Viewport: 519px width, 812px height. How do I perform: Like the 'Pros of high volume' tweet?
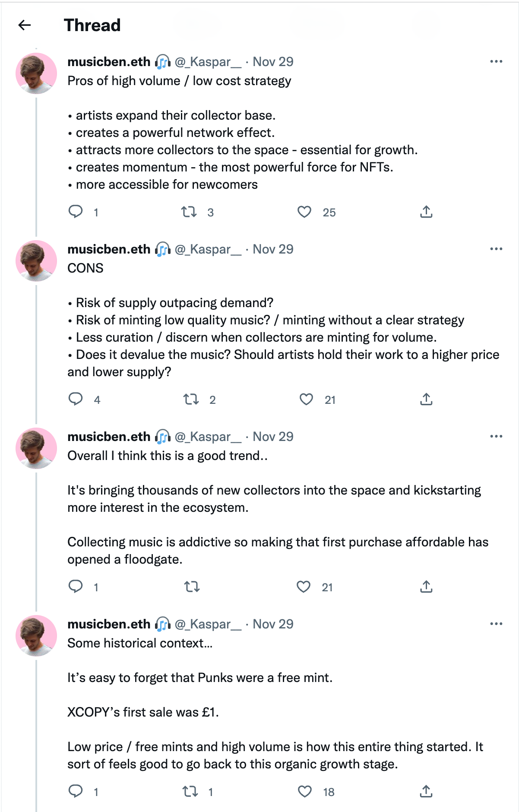(304, 212)
